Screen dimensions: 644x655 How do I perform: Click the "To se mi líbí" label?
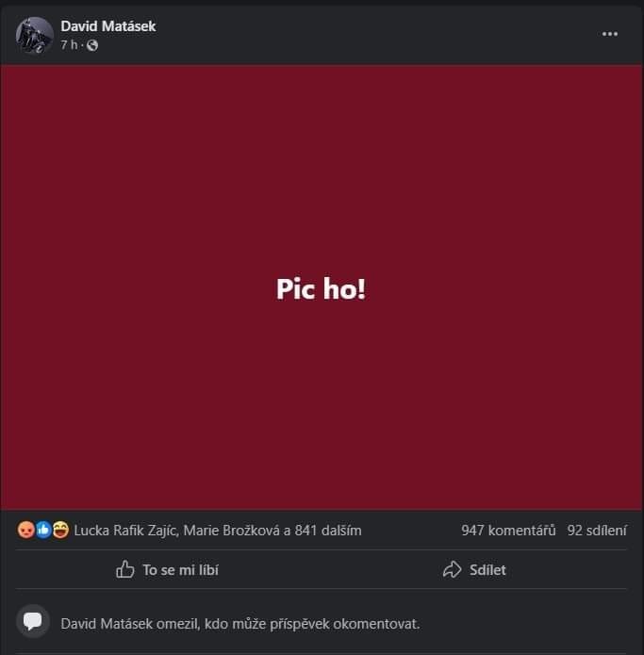(180, 569)
